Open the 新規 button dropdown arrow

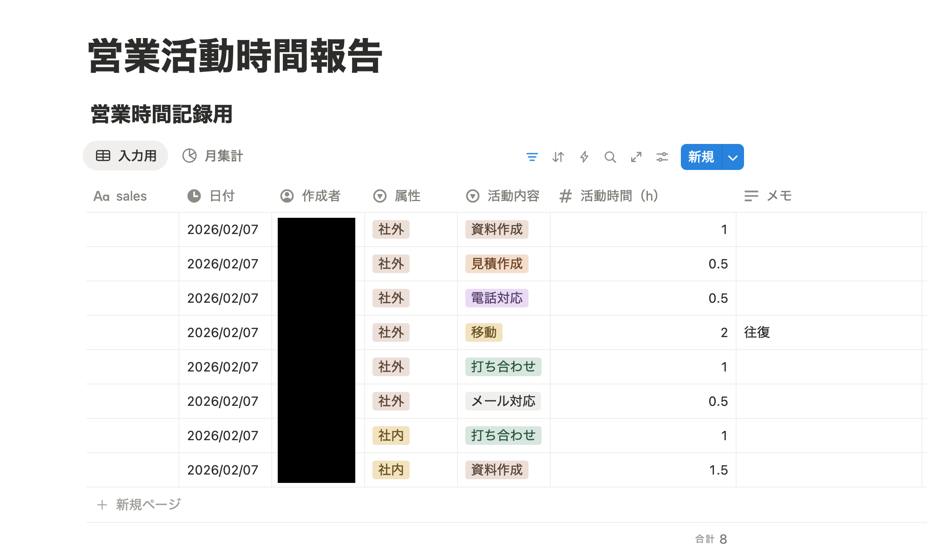[733, 157]
